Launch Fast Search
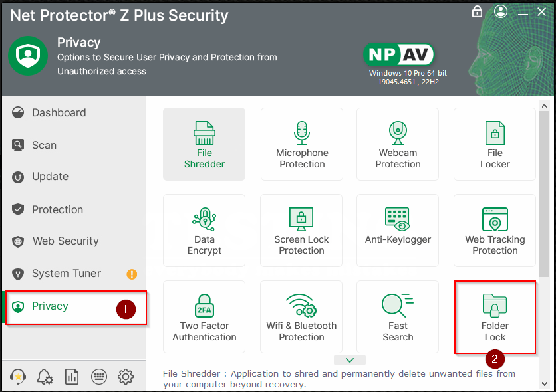Screen dimensions: 556x392 pos(398,317)
